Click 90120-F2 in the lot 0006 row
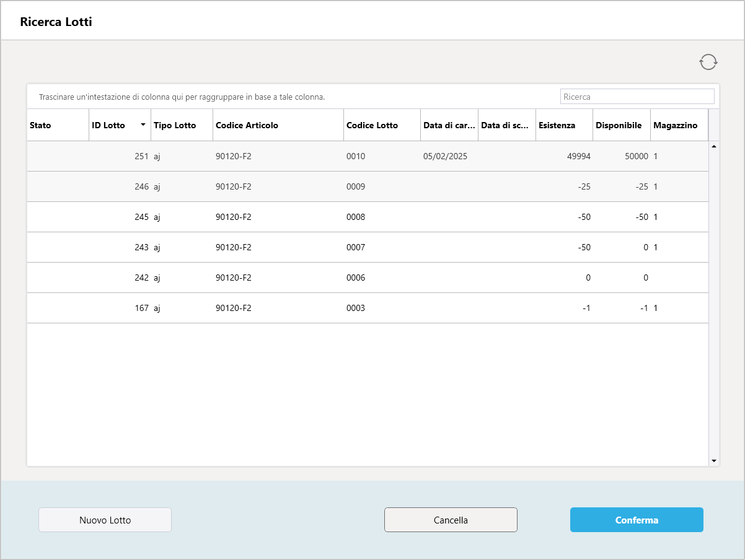The width and height of the screenshot is (745, 560). pyautogui.click(x=234, y=278)
